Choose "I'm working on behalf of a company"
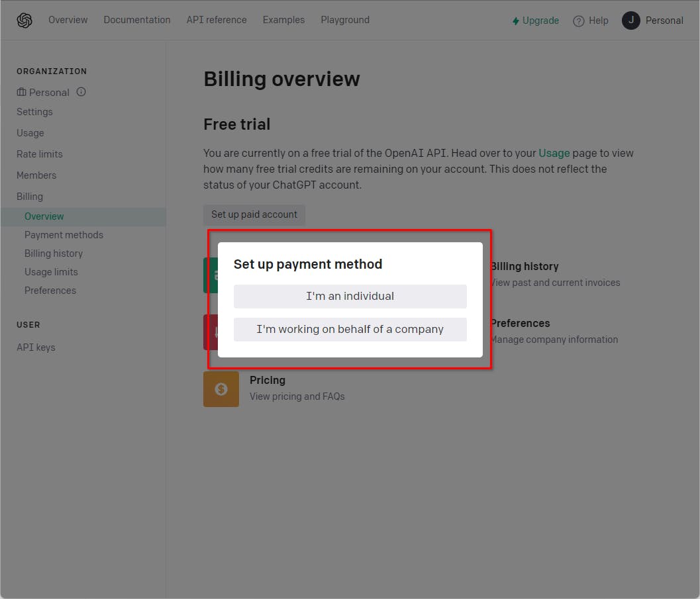 [x=350, y=330]
